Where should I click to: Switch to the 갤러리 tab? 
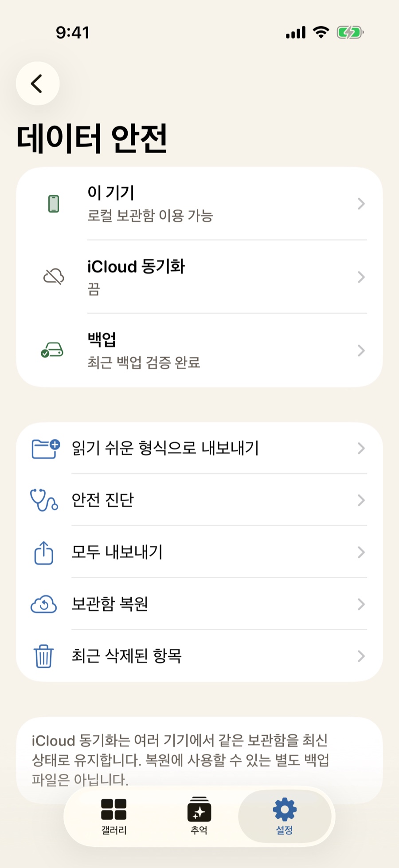(x=114, y=817)
